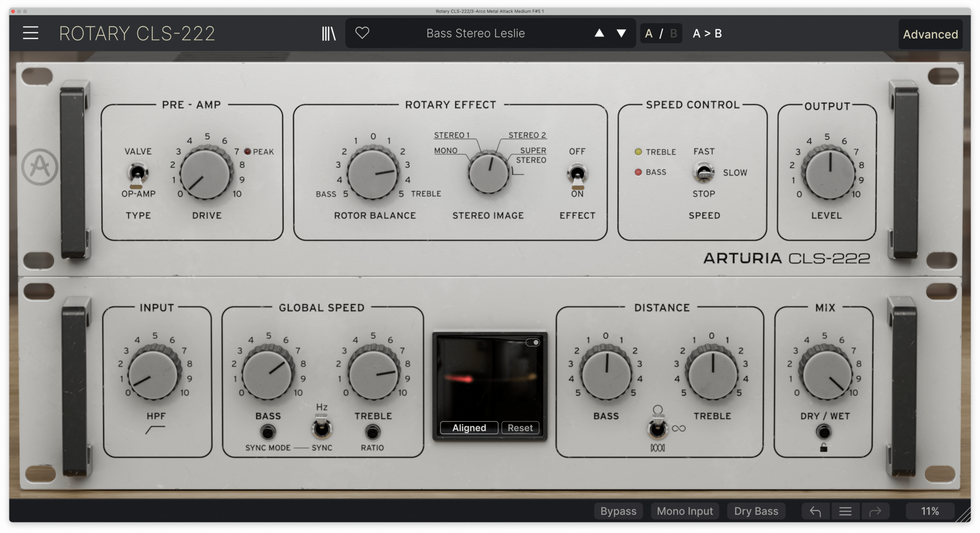Toggle the Dry Bass button
This screenshot has width=980, height=533.
756,511
